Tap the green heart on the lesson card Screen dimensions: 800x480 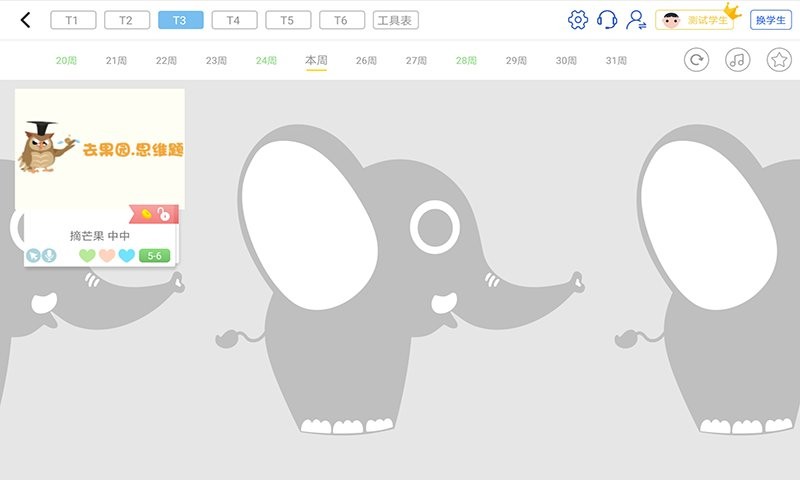click(x=87, y=255)
